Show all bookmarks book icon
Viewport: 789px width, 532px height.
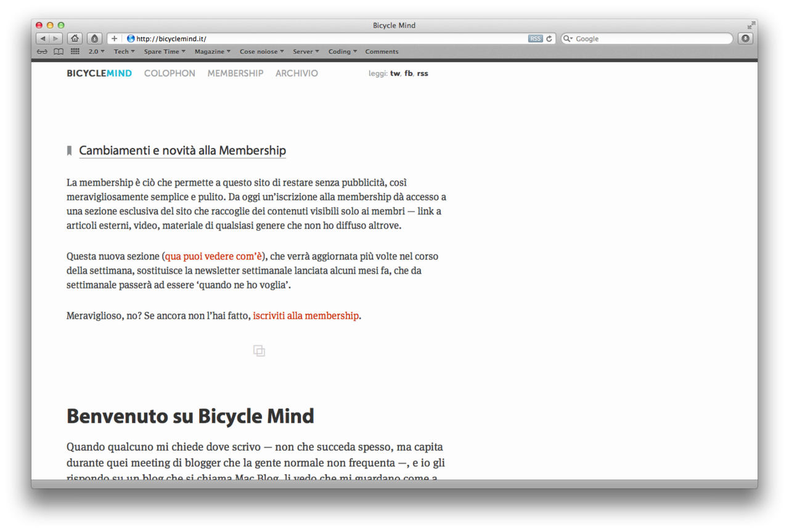59,52
